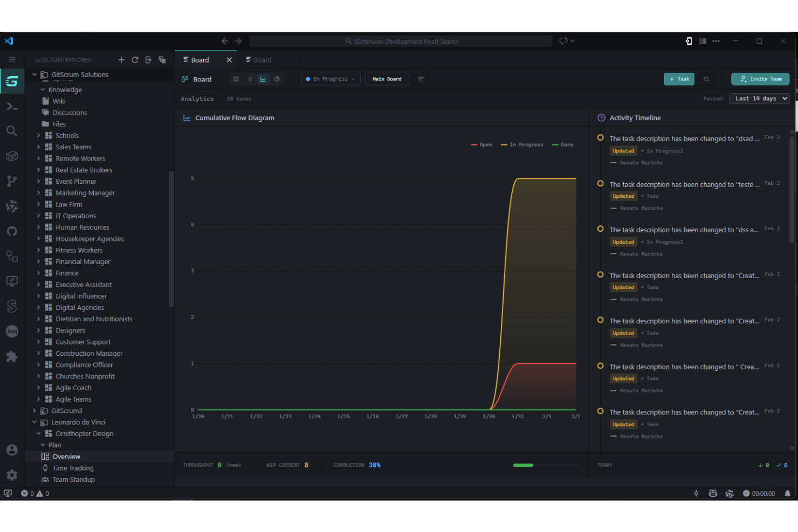Click the green completion progress bar
This screenshot has width=798, height=532.
(523, 465)
